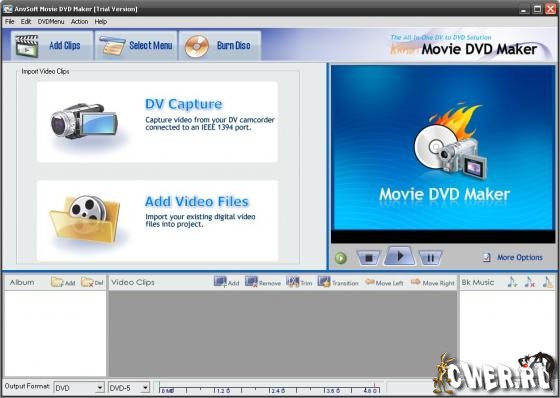Open the DVDMenu menu

pos(51,21)
